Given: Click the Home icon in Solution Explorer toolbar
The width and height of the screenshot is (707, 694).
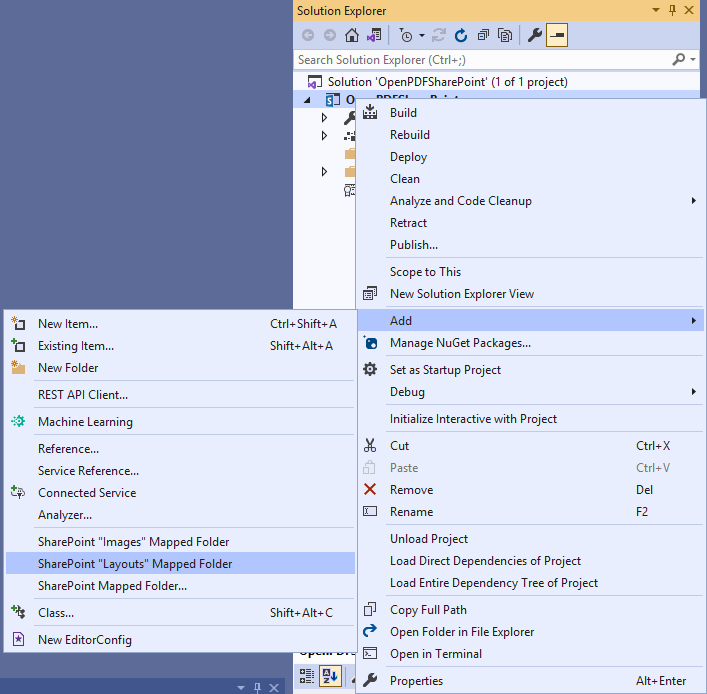Looking at the screenshot, I should click(352, 35).
